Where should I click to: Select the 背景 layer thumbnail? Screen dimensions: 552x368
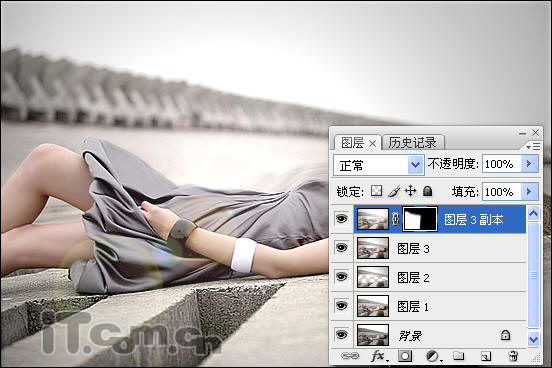coord(373,335)
